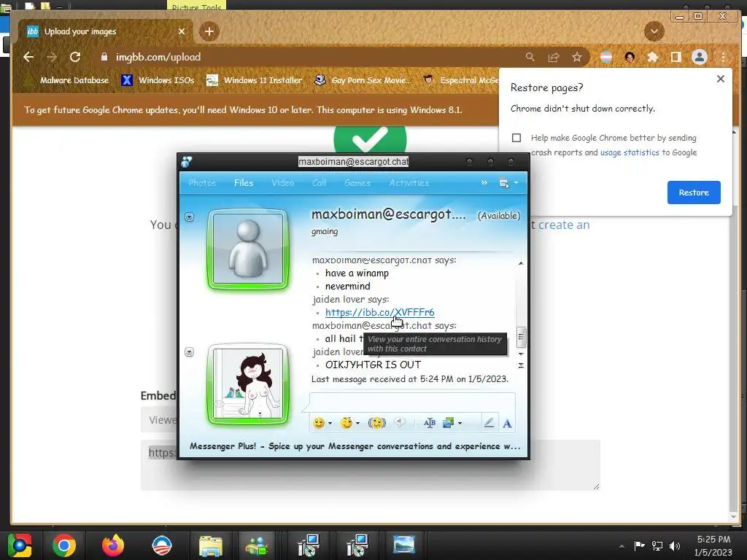Go back in Chrome

click(28, 57)
